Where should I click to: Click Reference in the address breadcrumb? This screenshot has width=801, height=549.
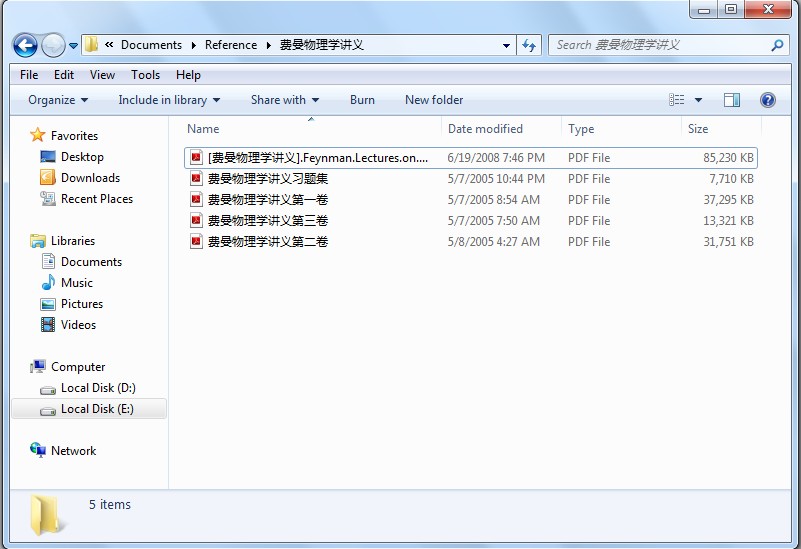pyautogui.click(x=231, y=45)
